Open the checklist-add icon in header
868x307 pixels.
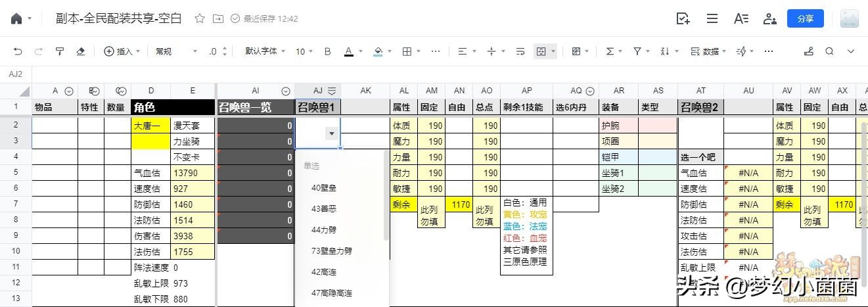tap(683, 18)
